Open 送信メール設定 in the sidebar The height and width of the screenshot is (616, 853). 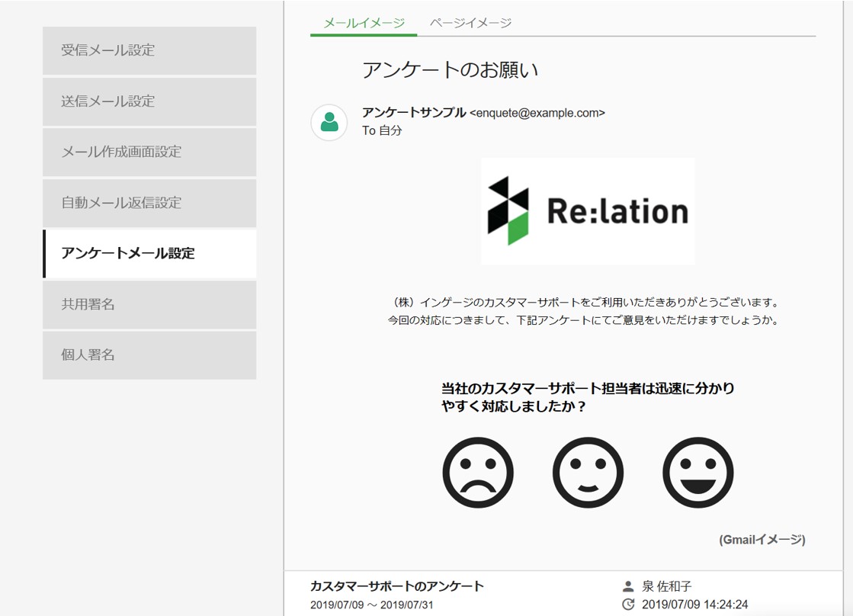[149, 101]
